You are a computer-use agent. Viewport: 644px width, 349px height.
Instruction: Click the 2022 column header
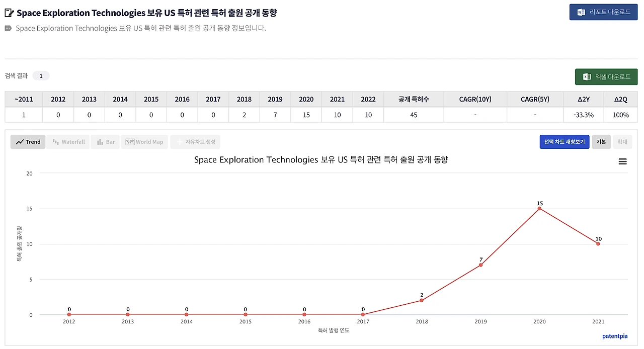(x=368, y=100)
